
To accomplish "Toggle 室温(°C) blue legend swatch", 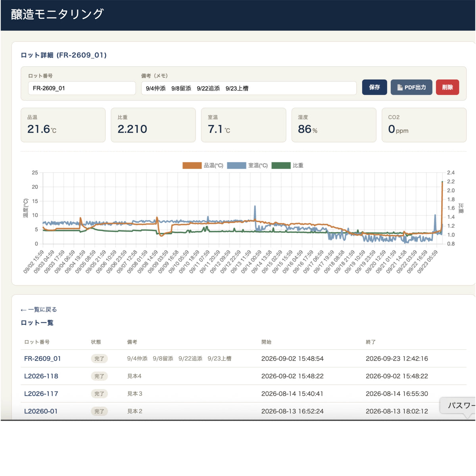I will 236,165.
